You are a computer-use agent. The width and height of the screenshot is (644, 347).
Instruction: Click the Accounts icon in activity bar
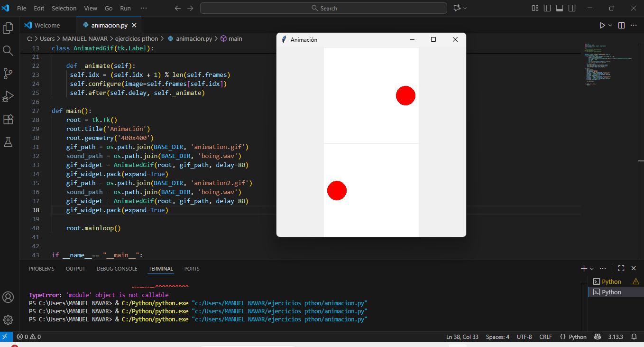tap(8, 297)
